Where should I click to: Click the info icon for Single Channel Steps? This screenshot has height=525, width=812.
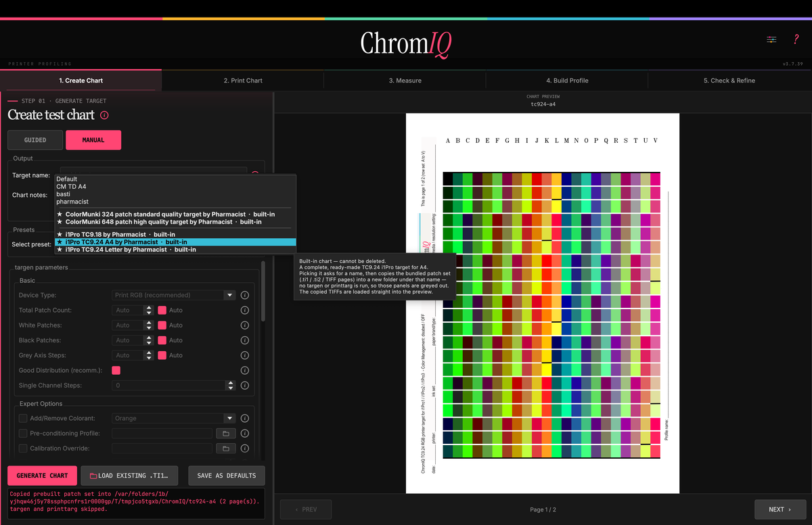(x=245, y=386)
